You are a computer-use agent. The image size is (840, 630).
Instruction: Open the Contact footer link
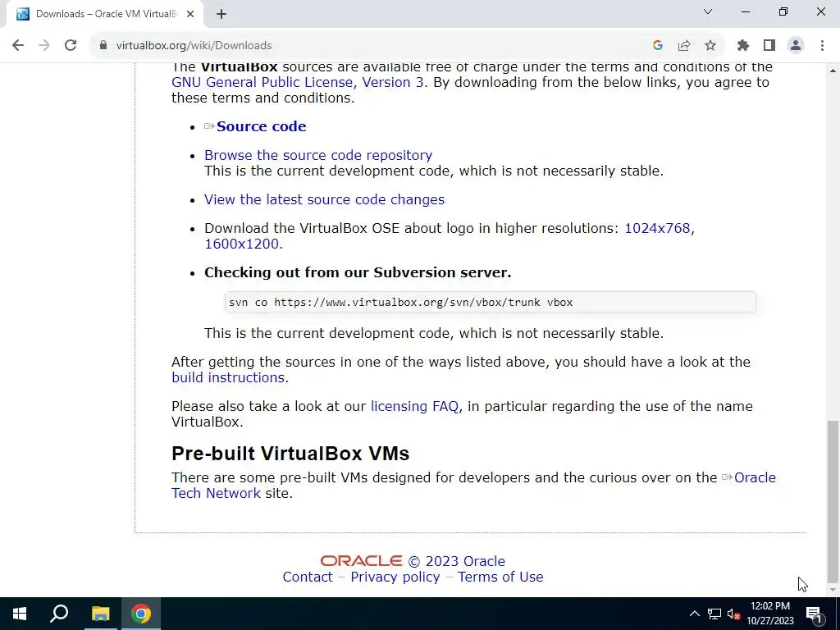click(x=308, y=577)
